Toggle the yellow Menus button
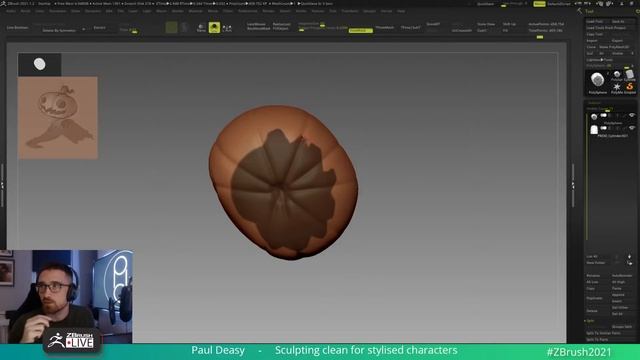The width and height of the screenshot is (640, 360). (x=539, y=4)
